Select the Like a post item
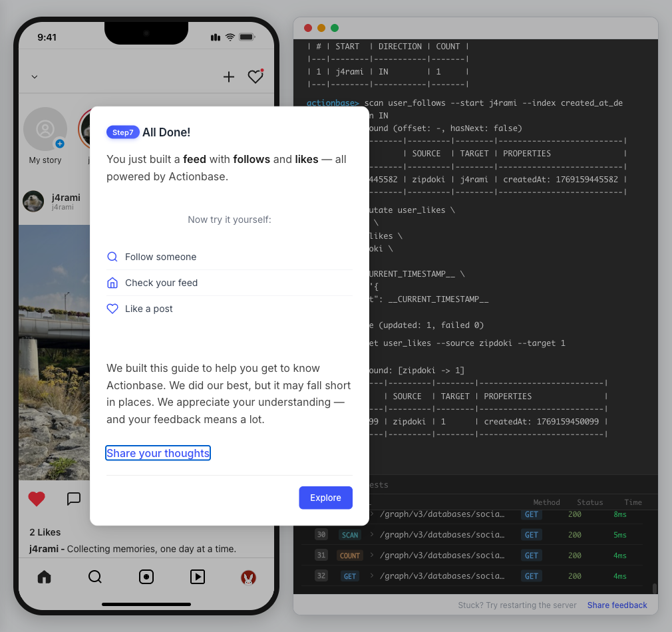Viewport: 672px width, 632px height. click(148, 309)
